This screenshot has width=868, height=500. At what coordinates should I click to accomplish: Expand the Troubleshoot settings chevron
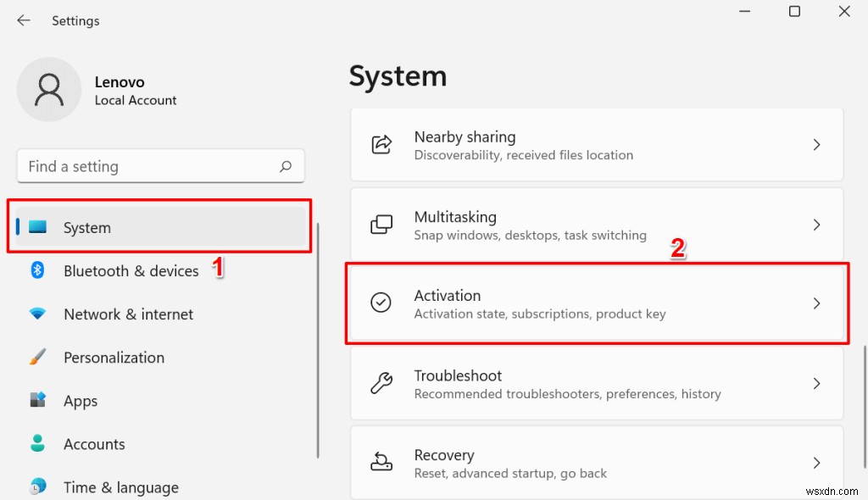816,383
